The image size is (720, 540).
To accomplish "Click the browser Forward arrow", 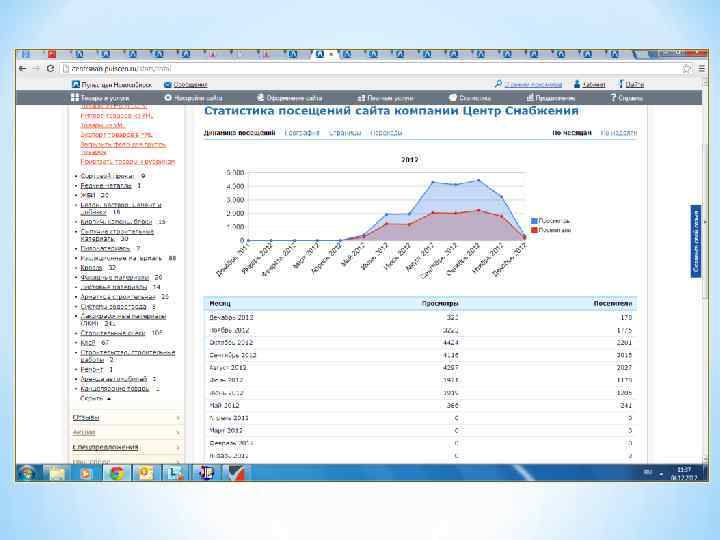I will coord(36,68).
